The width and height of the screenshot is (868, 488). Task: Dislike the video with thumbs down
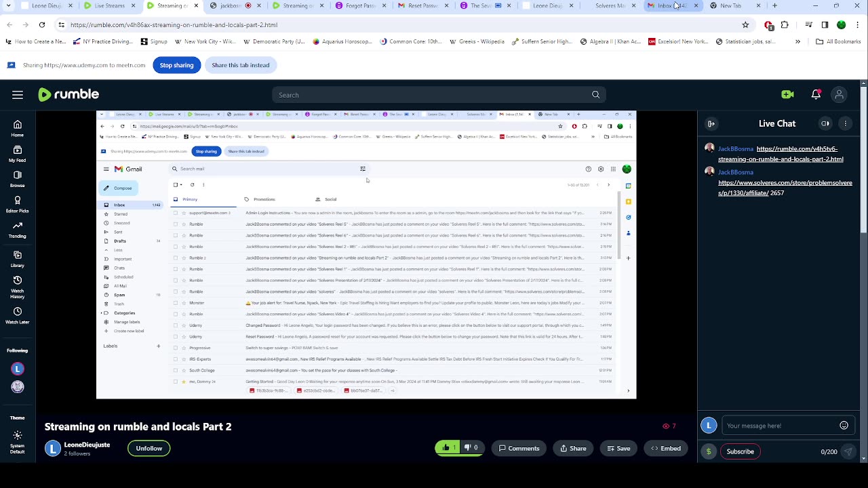pyautogui.click(x=471, y=448)
